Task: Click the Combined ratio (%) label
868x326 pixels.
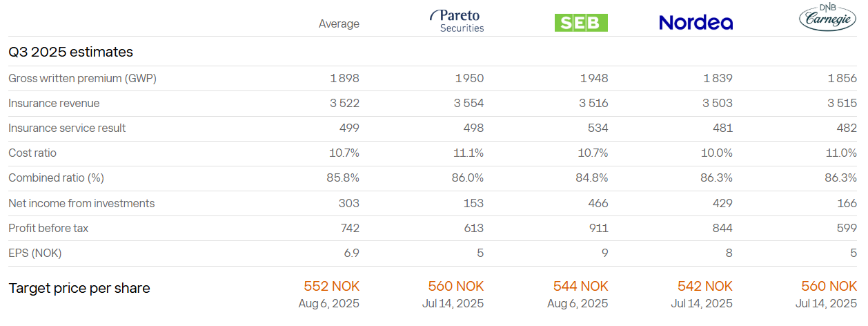Action: coord(56,178)
